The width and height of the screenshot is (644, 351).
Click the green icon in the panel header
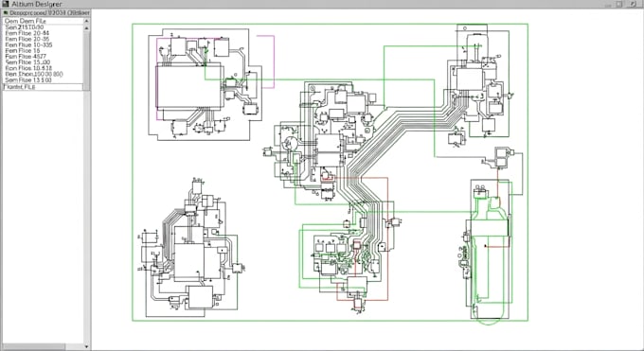click(6, 13)
